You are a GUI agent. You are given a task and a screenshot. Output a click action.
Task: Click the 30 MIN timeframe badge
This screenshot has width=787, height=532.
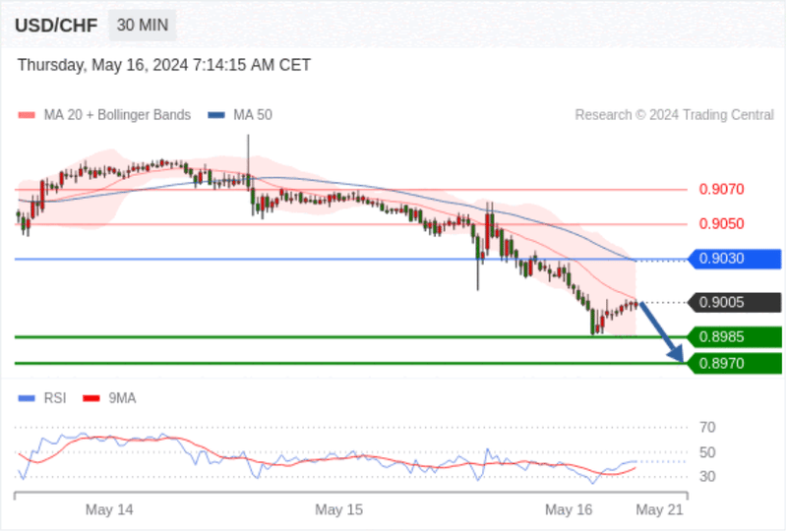(143, 25)
